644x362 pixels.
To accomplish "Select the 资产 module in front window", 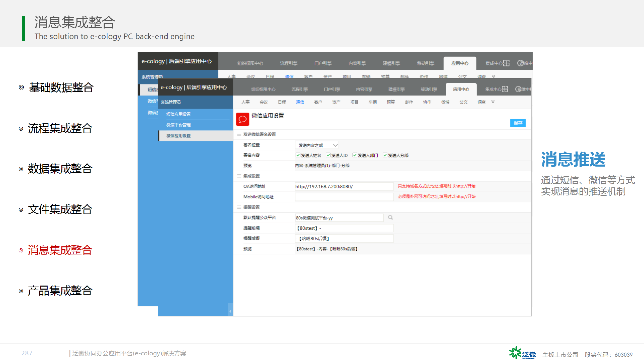I will click(336, 102).
